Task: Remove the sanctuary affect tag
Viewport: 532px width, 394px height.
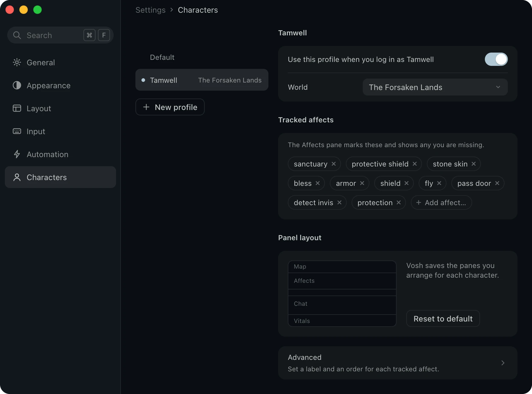Action: 334,164
